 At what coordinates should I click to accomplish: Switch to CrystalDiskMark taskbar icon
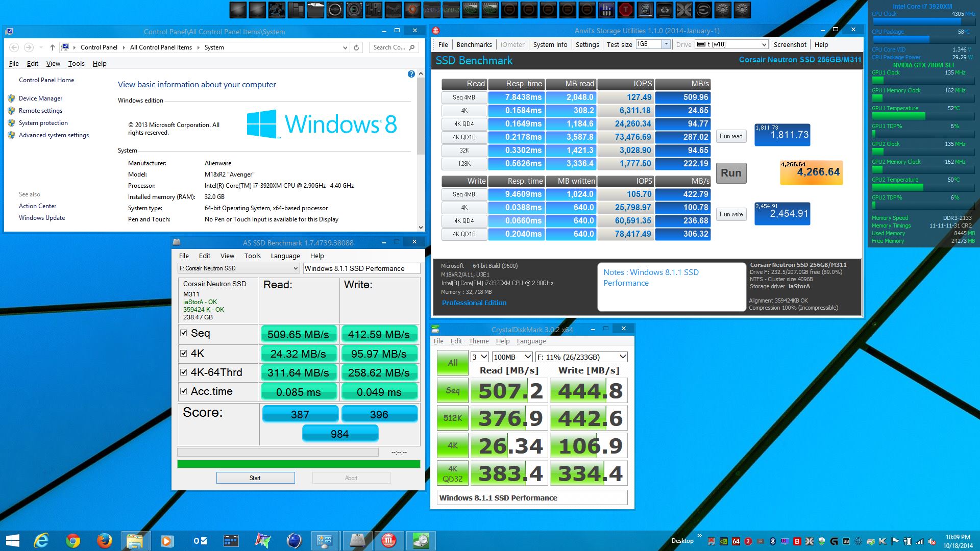[x=421, y=540]
